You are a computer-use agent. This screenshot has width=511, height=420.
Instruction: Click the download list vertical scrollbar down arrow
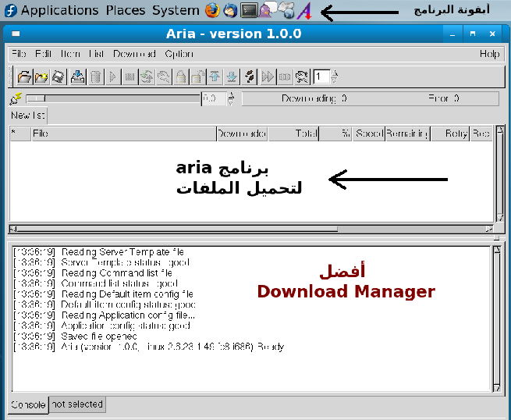500,218
